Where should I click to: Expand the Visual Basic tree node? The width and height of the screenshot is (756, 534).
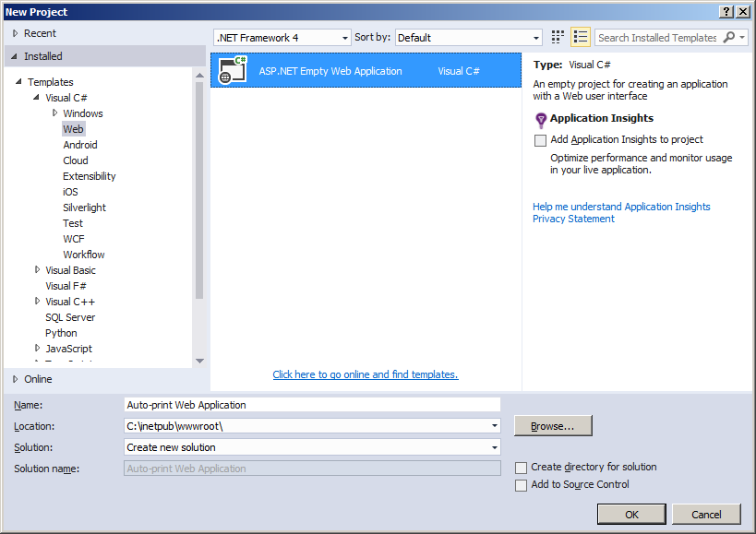(38, 270)
